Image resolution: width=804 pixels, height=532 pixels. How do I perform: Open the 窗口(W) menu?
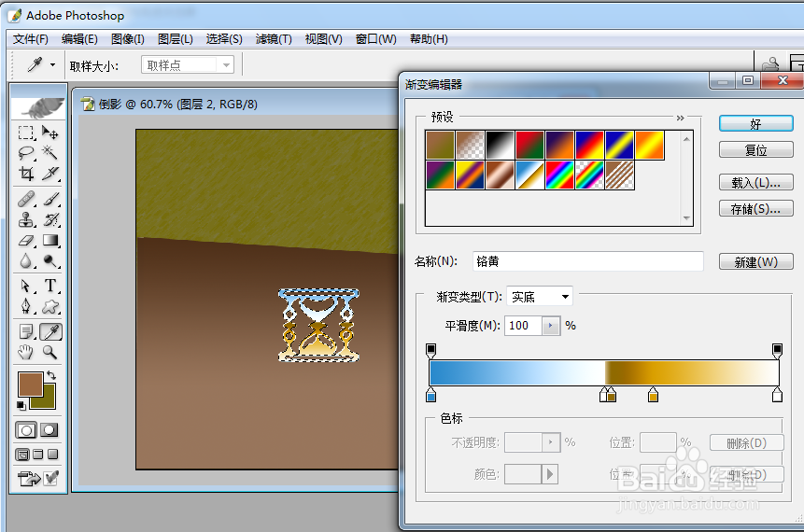click(x=375, y=39)
